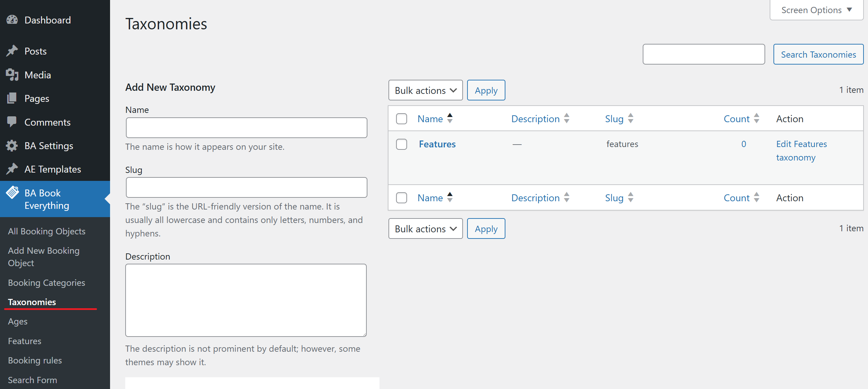The height and width of the screenshot is (389, 868).
Task: Click the Comments speech bubble icon
Action: pyautogui.click(x=12, y=122)
